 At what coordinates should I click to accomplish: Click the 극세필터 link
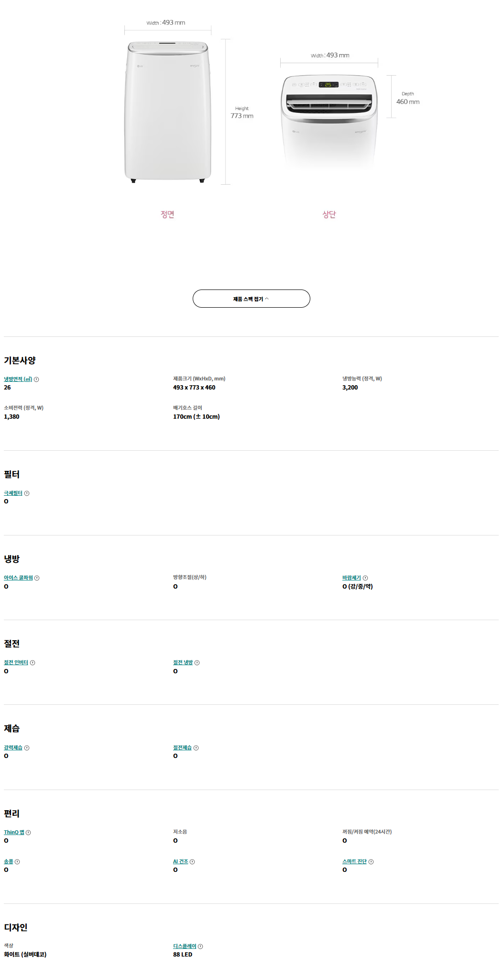point(13,493)
